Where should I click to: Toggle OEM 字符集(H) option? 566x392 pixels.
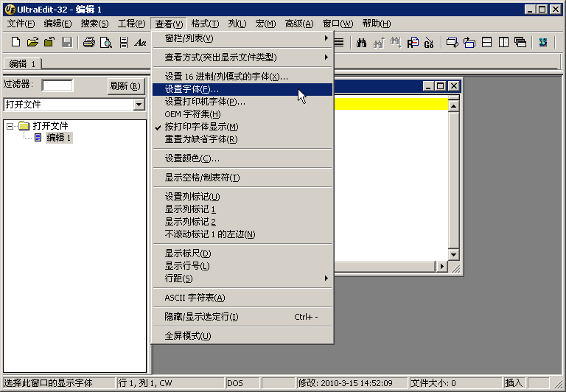(242, 114)
